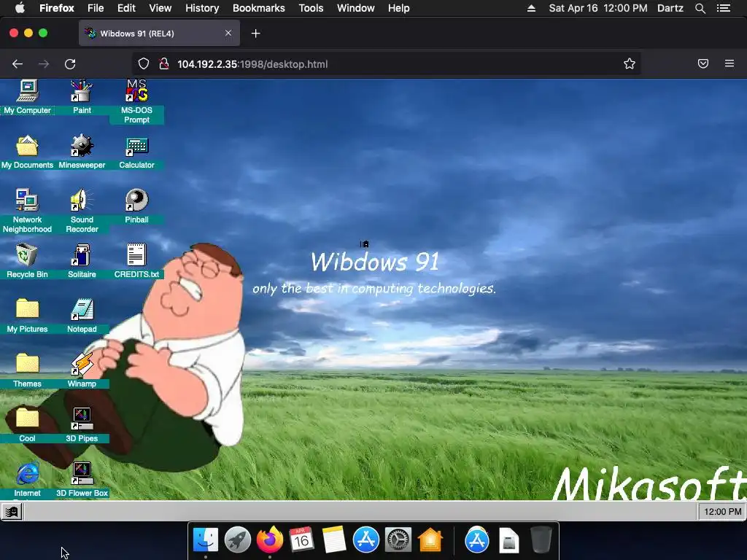Open the Themes folder icon
The height and width of the screenshot is (560, 747).
pos(27,370)
